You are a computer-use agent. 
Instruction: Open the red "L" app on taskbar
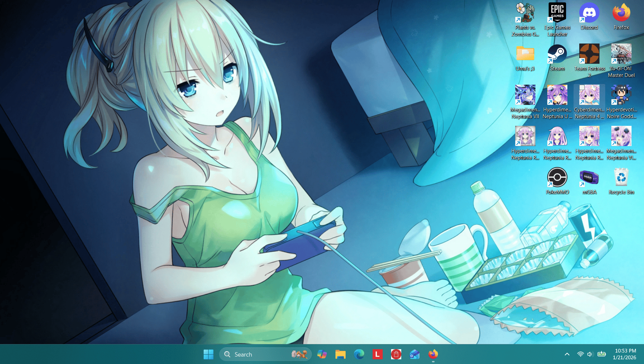377,354
